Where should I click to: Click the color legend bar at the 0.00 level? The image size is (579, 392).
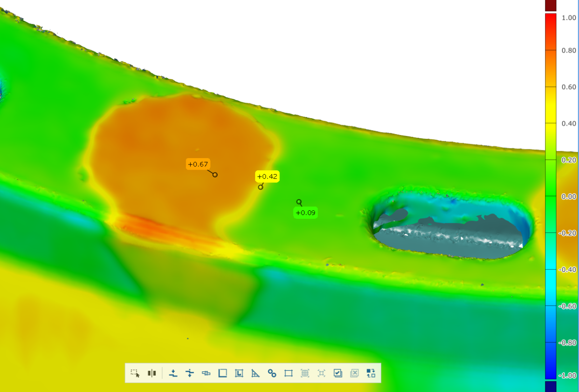click(x=551, y=196)
